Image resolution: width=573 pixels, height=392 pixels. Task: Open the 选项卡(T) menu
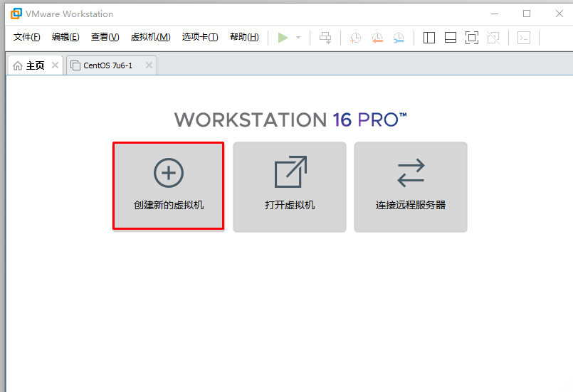[200, 37]
